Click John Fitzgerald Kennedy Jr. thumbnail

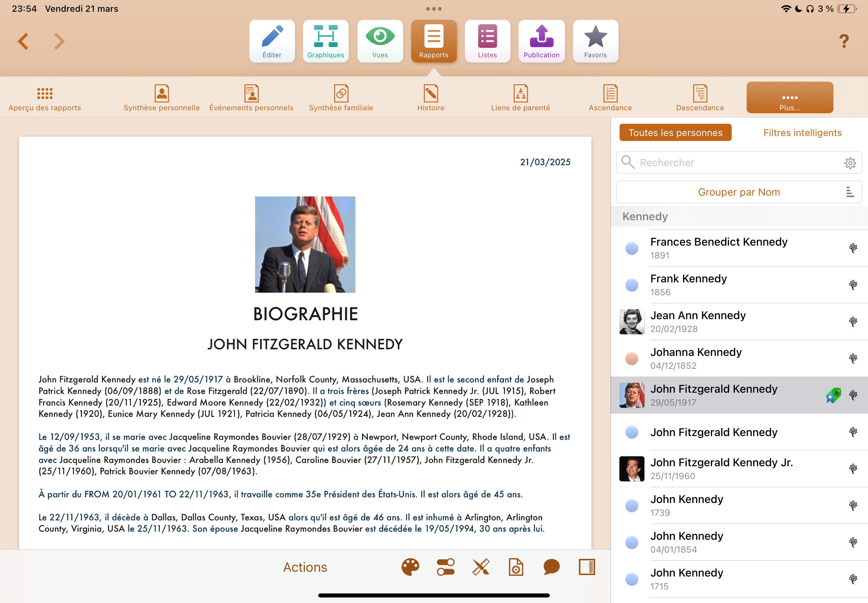click(632, 468)
